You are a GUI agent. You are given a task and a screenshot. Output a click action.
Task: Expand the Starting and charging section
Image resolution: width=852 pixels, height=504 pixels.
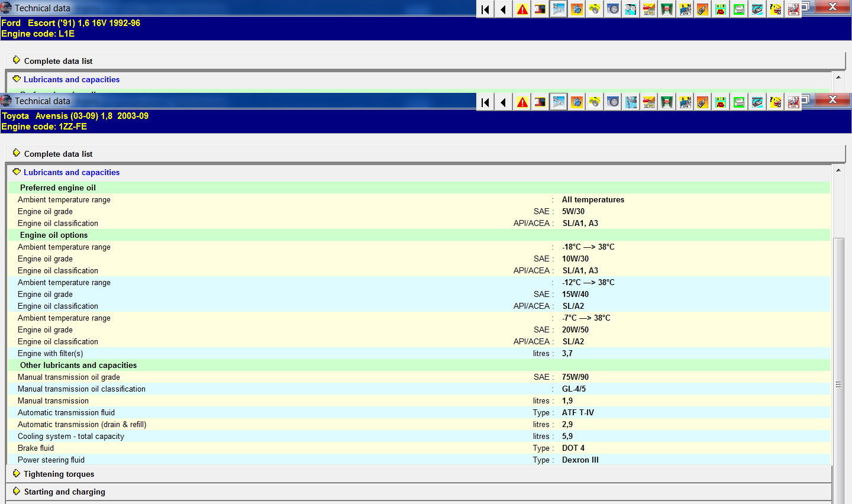64,492
